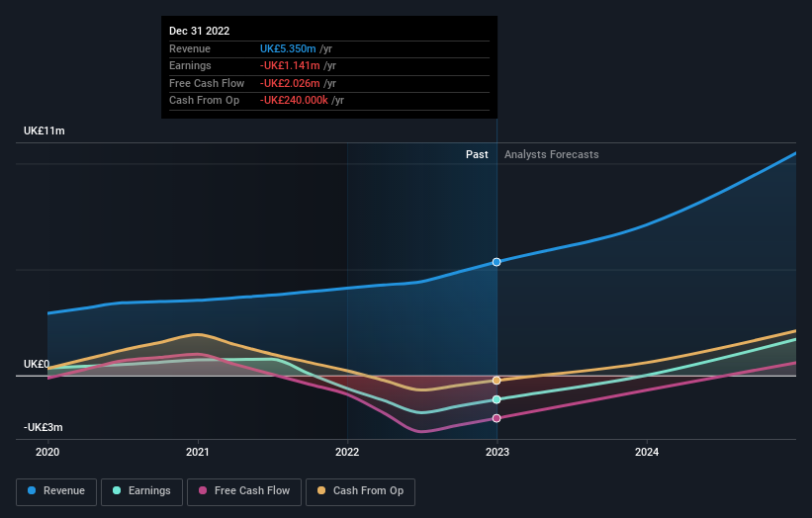This screenshot has width=812, height=518.
Task: Click the 2021 x-axis label
Action: pos(197,453)
